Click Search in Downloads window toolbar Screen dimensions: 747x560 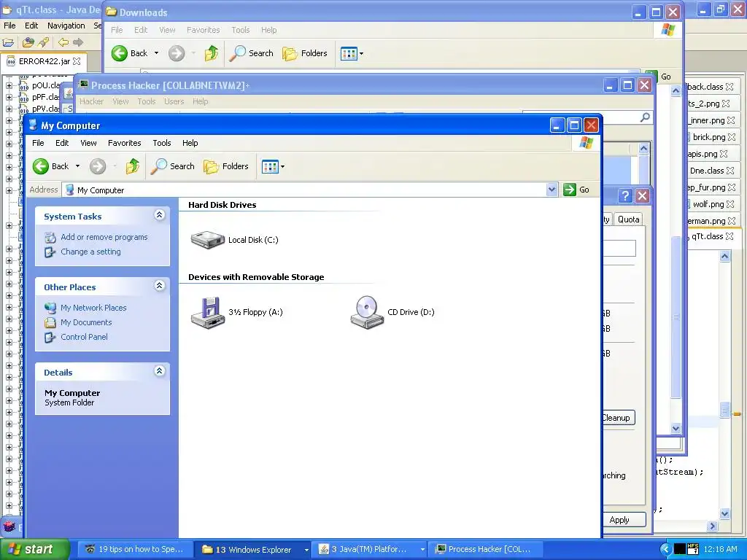click(x=252, y=53)
